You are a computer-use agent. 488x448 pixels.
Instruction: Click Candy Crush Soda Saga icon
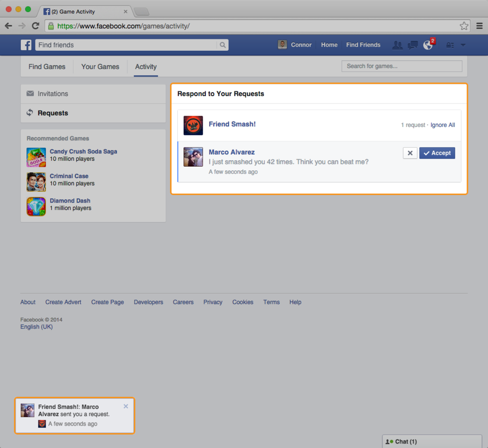(x=36, y=157)
